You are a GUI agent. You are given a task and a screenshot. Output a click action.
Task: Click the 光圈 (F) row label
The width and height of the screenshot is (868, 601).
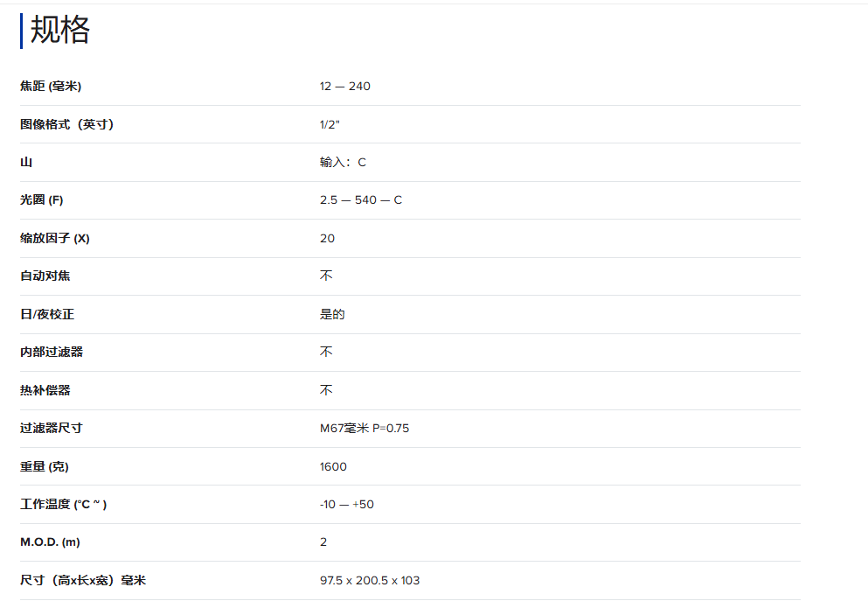42,200
